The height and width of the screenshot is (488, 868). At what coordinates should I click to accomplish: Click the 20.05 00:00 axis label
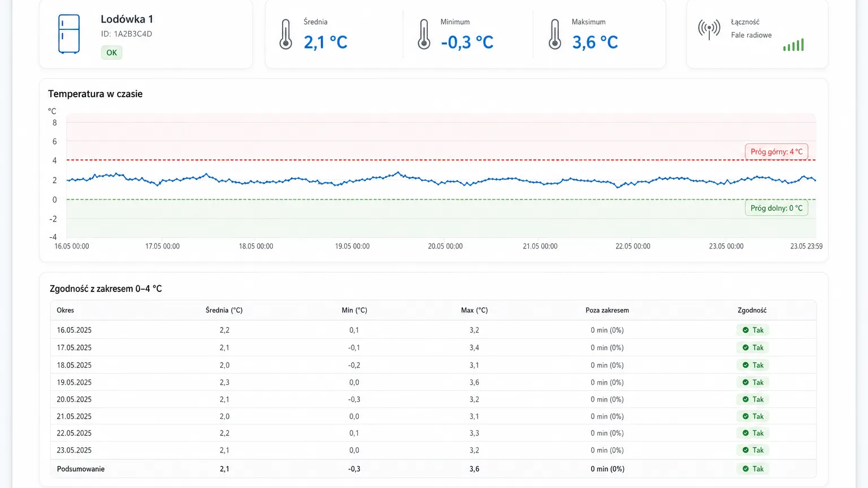(x=445, y=246)
